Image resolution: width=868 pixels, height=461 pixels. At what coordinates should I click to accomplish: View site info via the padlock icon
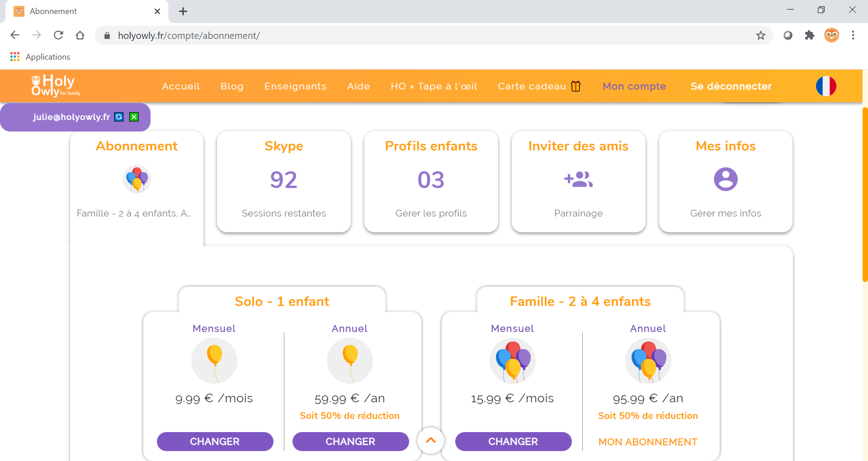107,36
